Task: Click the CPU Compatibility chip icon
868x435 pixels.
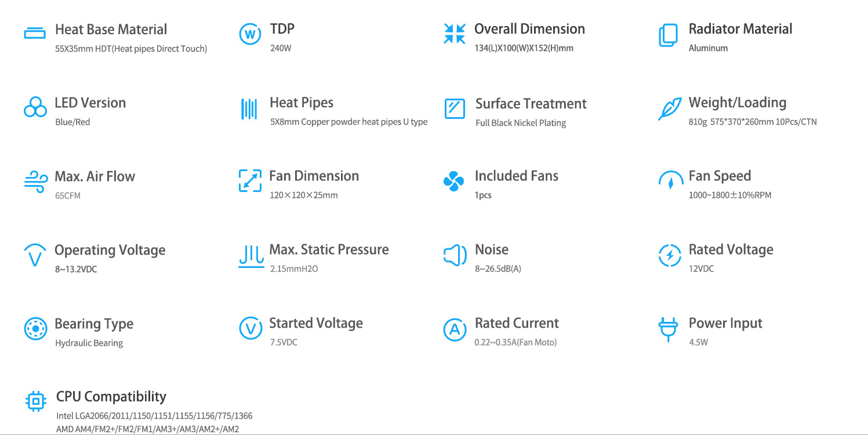Action: coord(35,401)
